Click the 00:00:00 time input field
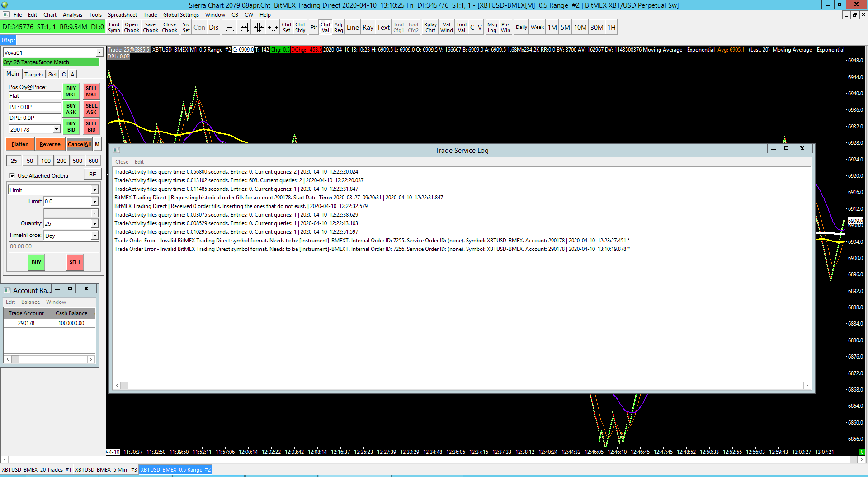Screen dimensions: 868x477 [x=53, y=246]
